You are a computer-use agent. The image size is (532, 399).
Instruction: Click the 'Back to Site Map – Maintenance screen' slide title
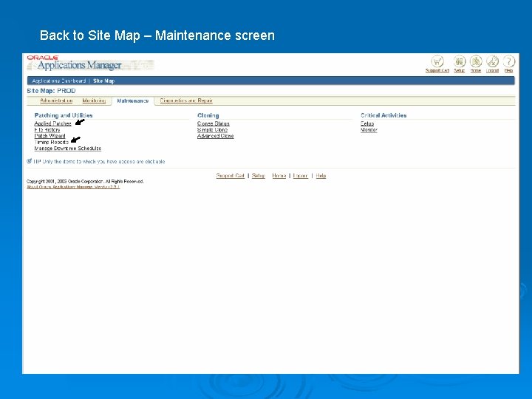pyautogui.click(x=157, y=35)
